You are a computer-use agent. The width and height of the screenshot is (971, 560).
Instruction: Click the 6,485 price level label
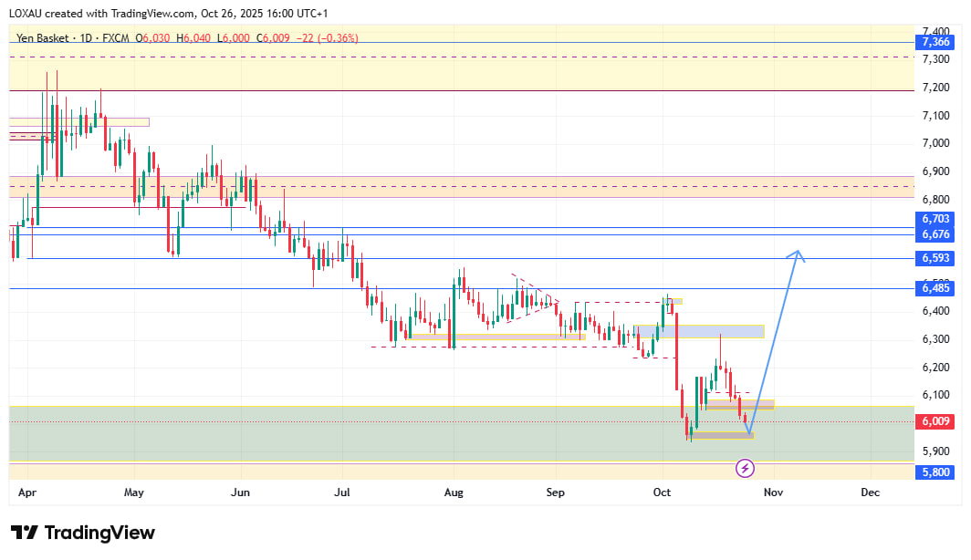coord(935,288)
